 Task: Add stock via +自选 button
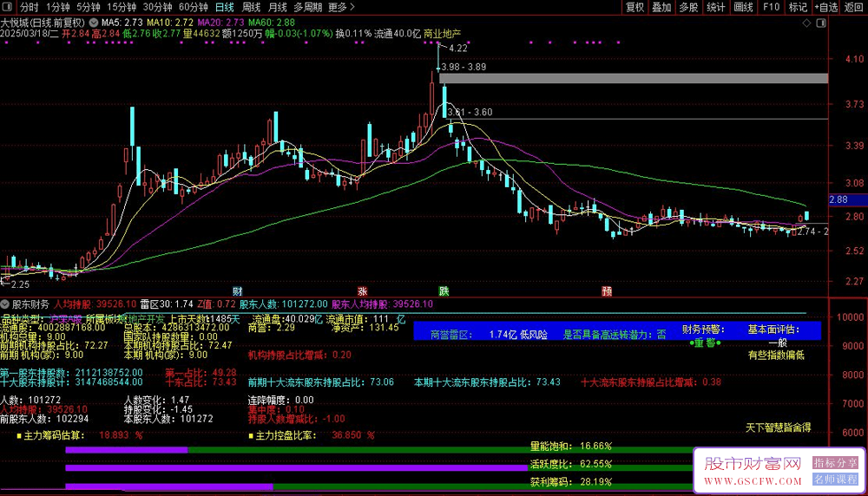(x=823, y=7)
